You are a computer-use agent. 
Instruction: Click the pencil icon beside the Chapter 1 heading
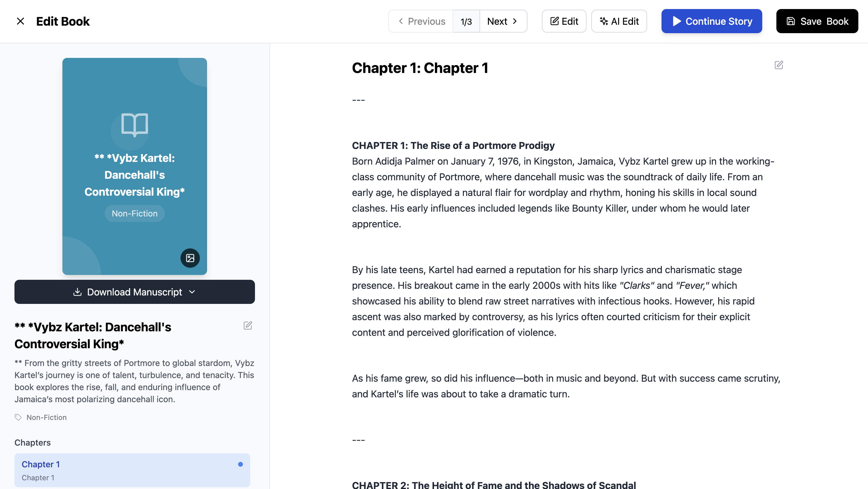coord(779,65)
